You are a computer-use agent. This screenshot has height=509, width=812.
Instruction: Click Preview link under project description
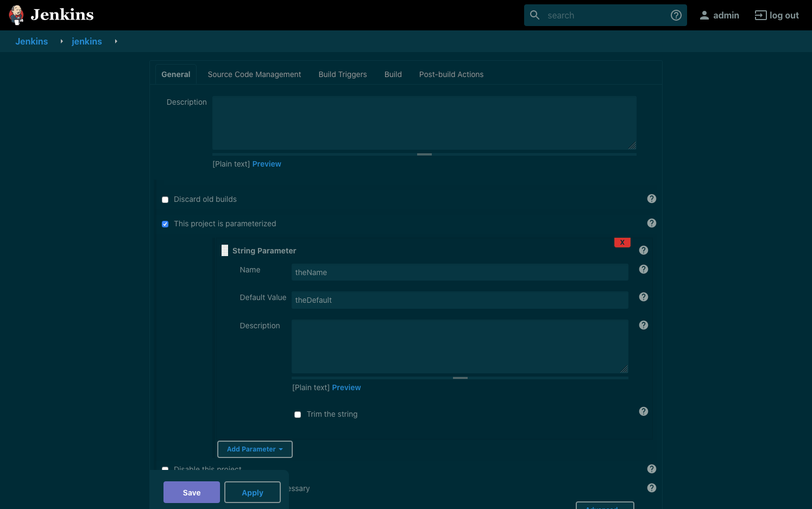267,164
